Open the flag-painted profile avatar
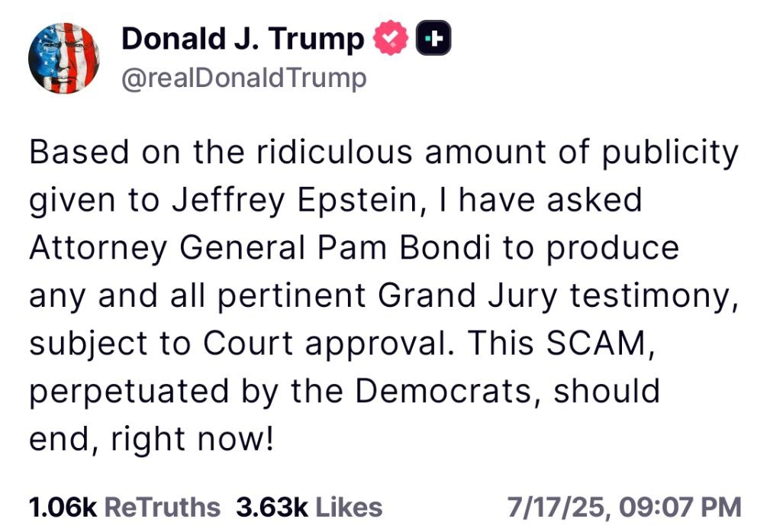The width and height of the screenshot is (770, 532). [x=64, y=58]
